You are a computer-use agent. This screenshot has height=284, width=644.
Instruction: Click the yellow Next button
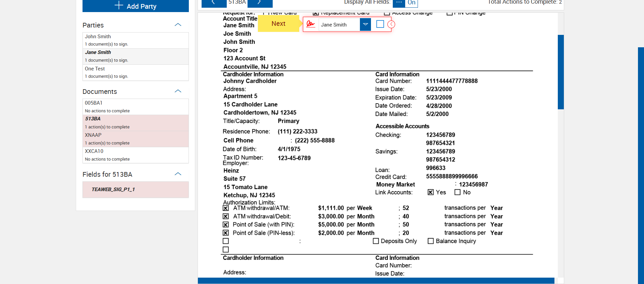(278, 24)
